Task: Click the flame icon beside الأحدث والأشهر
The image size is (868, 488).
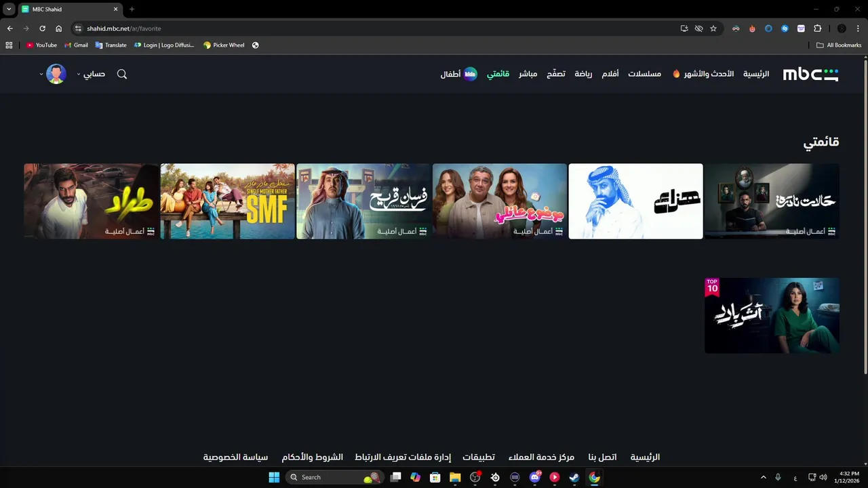Action: tap(676, 74)
